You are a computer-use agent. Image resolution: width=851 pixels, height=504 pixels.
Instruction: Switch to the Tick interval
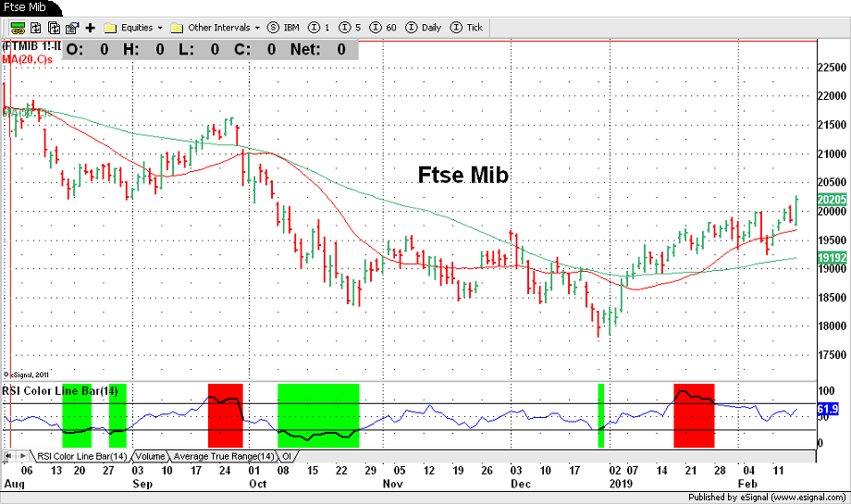(x=467, y=28)
